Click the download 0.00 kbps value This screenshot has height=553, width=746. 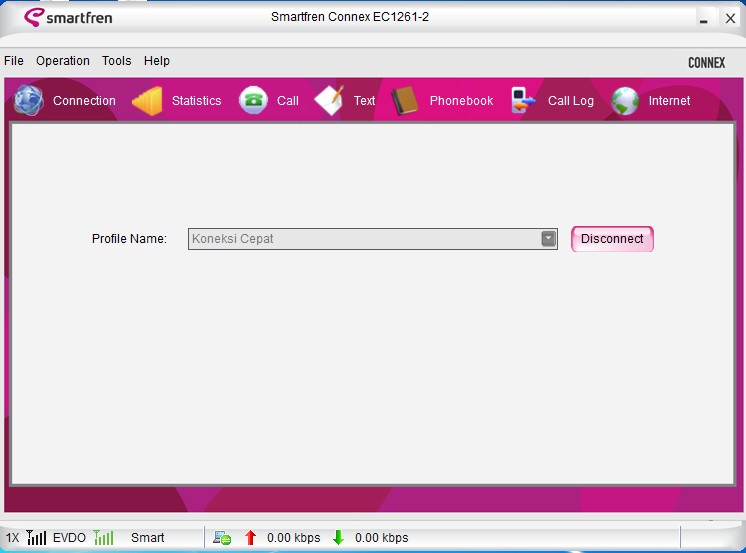(382, 538)
